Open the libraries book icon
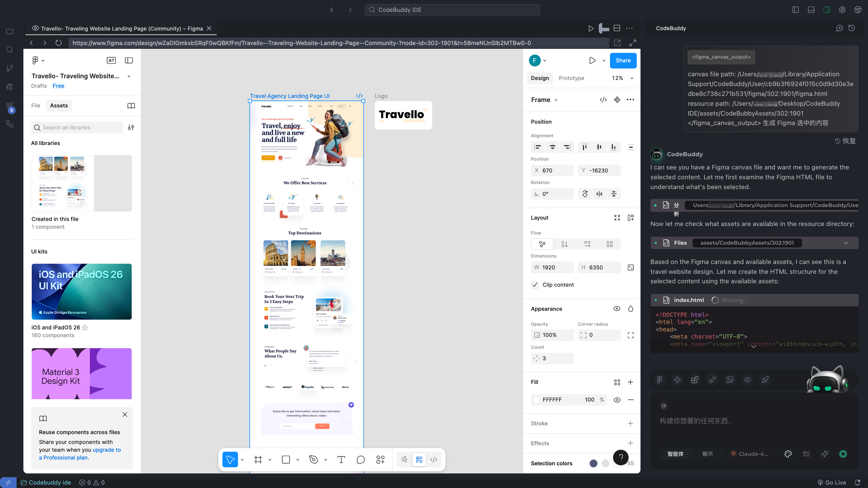This screenshot has width=868, height=488. [131, 106]
